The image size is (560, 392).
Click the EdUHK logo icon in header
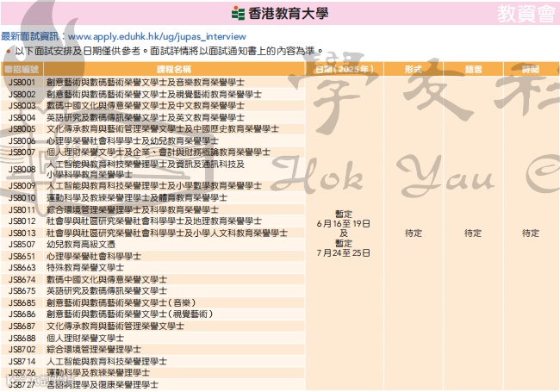238,14
